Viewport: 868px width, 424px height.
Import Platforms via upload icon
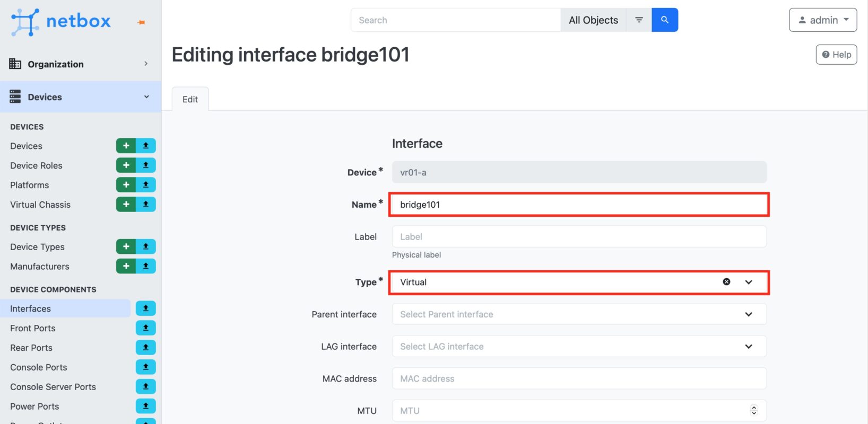point(146,185)
